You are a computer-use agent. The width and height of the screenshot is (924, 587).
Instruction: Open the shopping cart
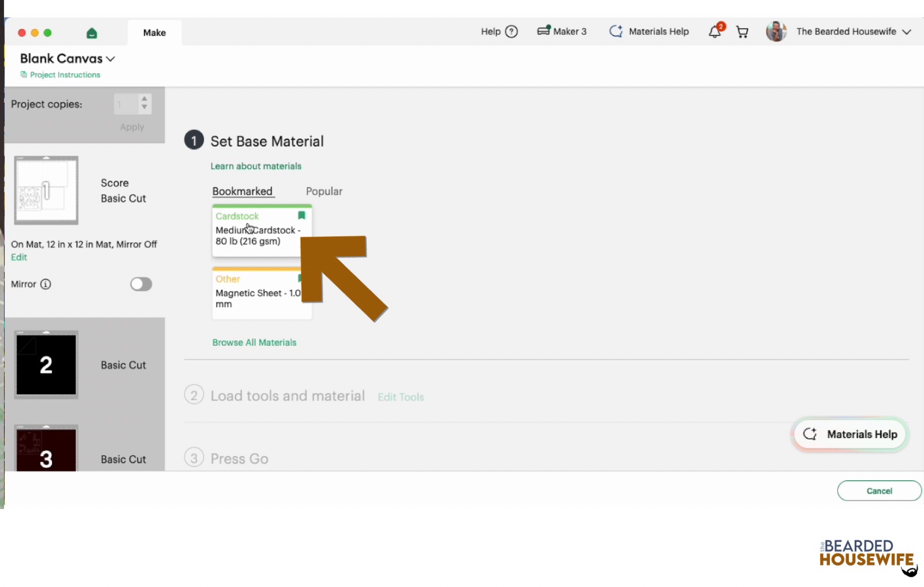point(742,32)
